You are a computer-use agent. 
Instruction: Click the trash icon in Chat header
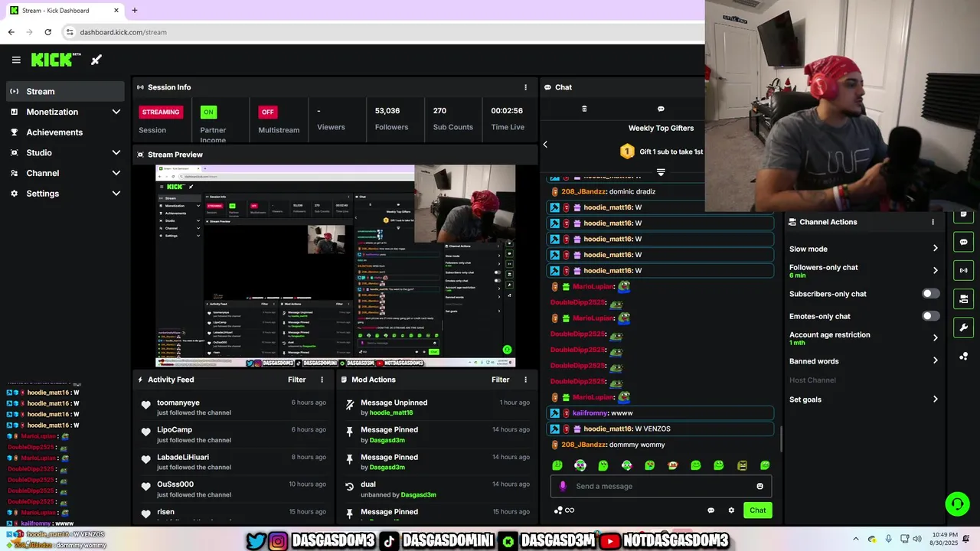coord(584,109)
